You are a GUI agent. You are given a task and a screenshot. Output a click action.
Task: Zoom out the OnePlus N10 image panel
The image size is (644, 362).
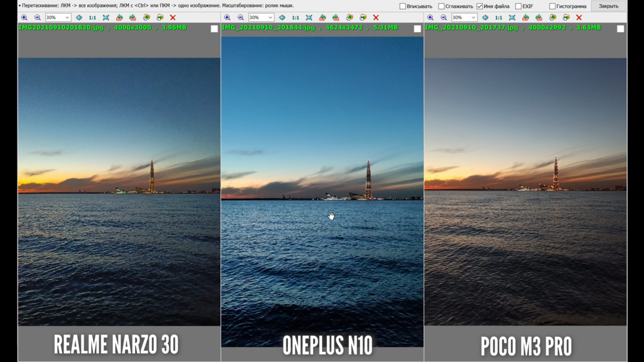[x=240, y=17]
